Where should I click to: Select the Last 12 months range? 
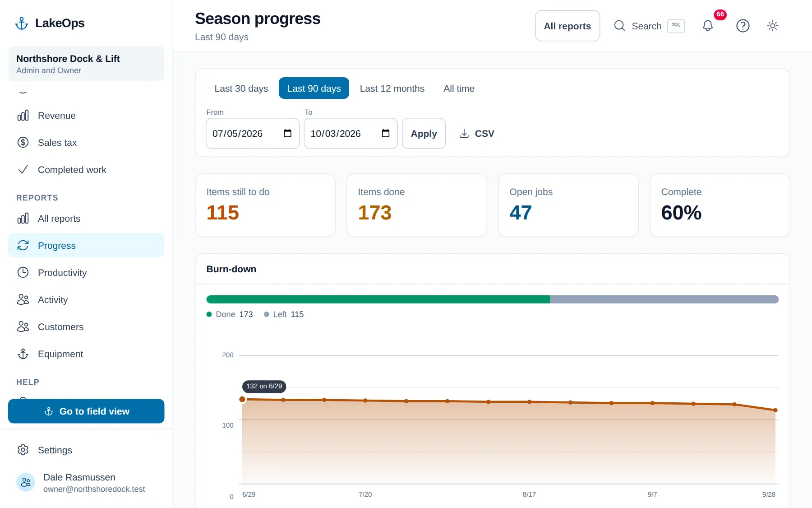pyautogui.click(x=392, y=89)
